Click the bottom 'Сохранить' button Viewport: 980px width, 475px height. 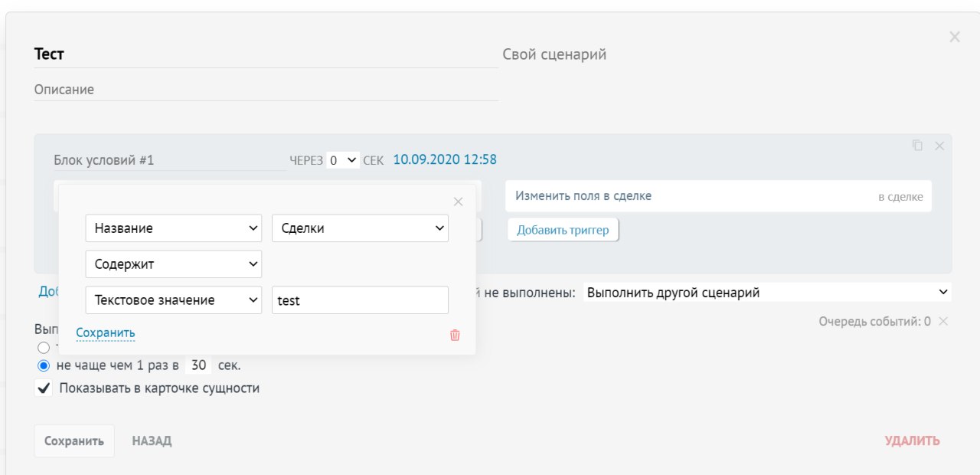click(x=74, y=441)
